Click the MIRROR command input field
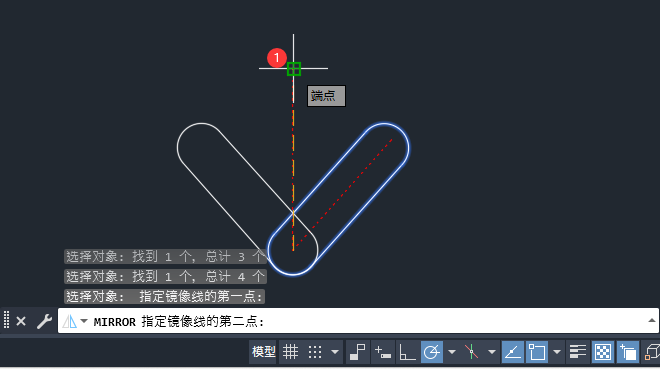 [x=358, y=321]
